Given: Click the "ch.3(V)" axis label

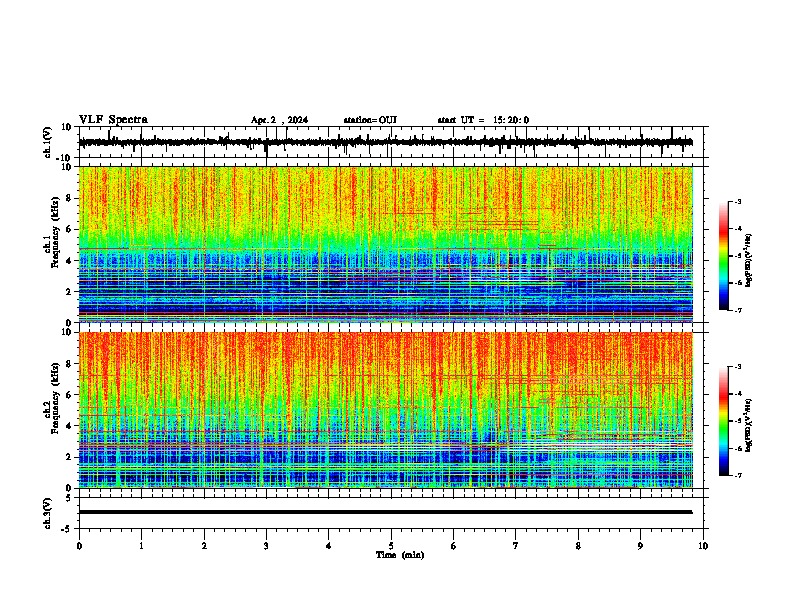Looking at the screenshot, I should pyautogui.click(x=48, y=514).
